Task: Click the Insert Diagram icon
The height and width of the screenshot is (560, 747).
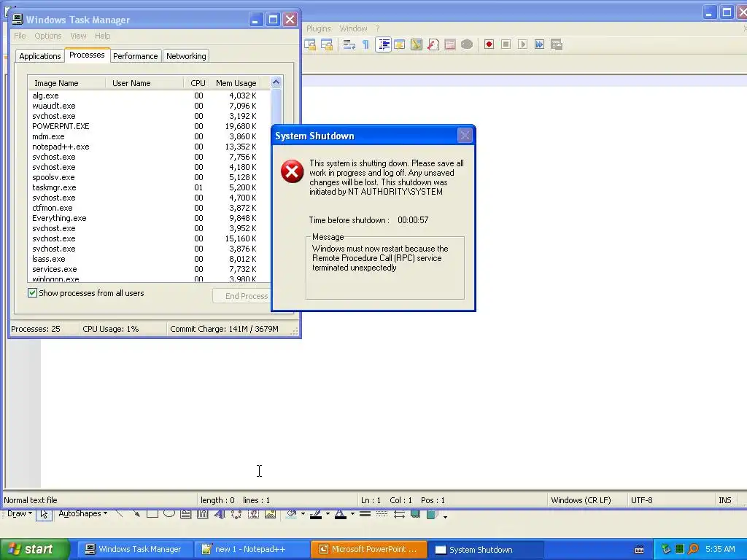Action: pos(236,514)
